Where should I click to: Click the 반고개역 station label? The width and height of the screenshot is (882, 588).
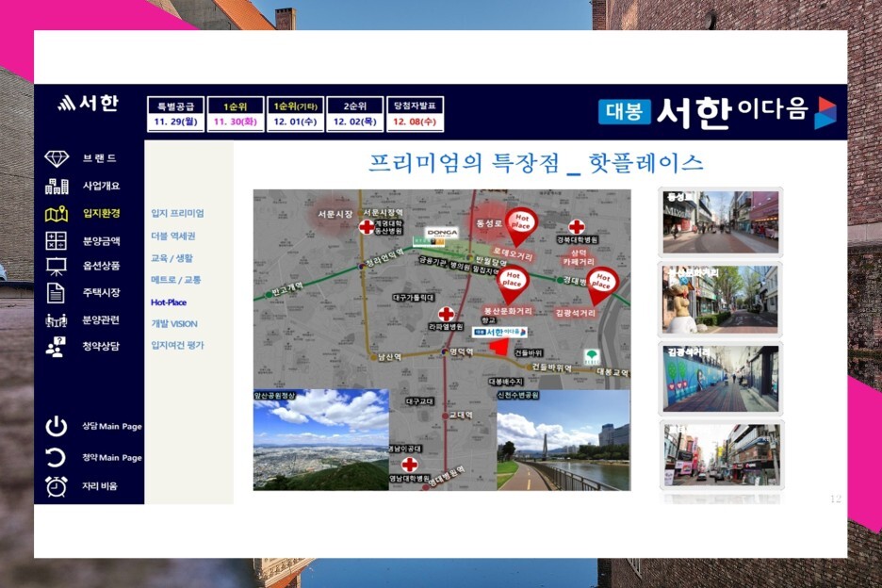pyautogui.click(x=287, y=289)
